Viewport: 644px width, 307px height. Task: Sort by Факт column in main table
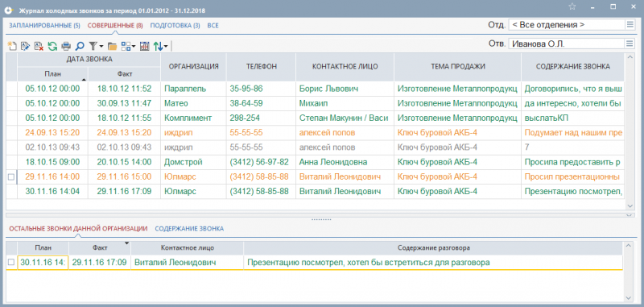pos(124,74)
